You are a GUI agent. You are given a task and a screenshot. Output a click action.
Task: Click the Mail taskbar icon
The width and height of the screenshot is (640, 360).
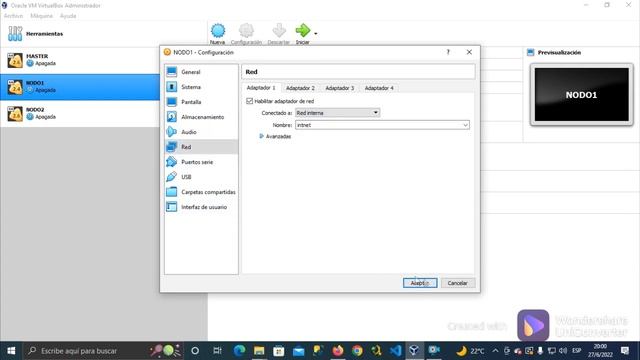pyautogui.click(x=298, y=351)
